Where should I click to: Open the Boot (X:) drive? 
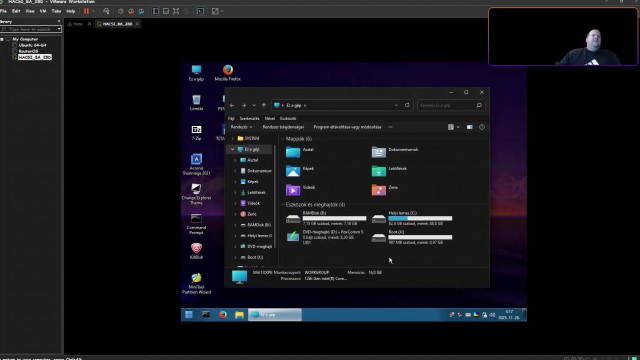411,237
